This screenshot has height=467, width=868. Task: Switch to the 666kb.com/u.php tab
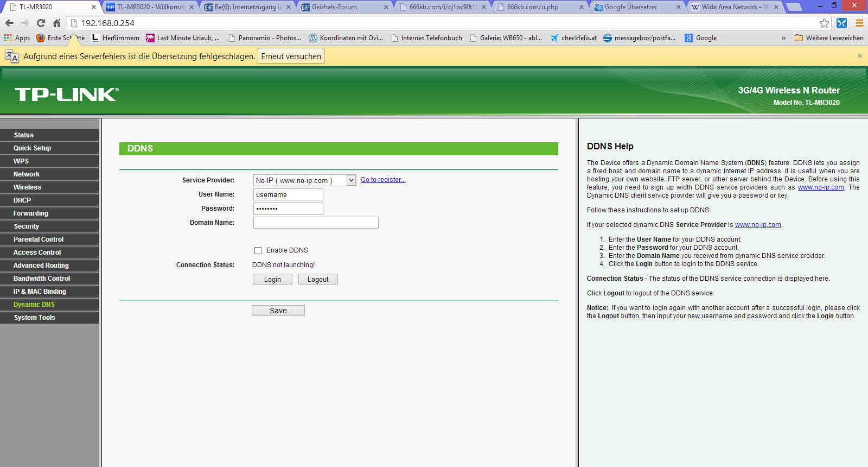coord(540,7)
